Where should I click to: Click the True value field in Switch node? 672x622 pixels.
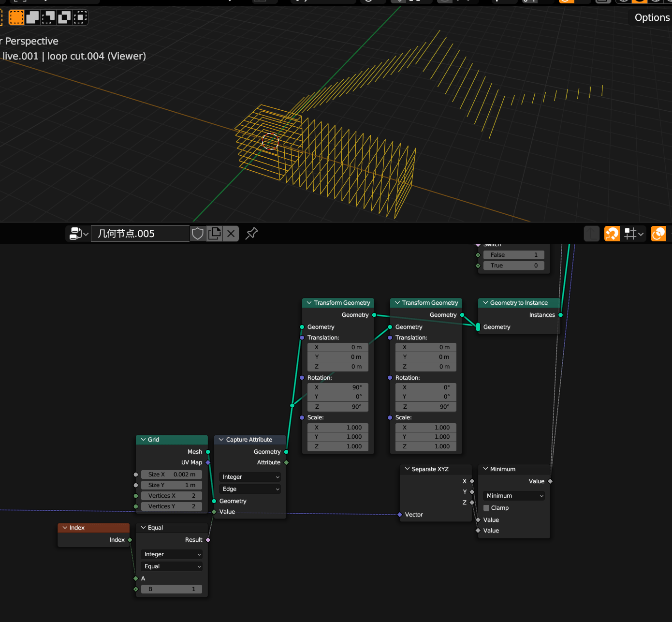coord(514,266)
